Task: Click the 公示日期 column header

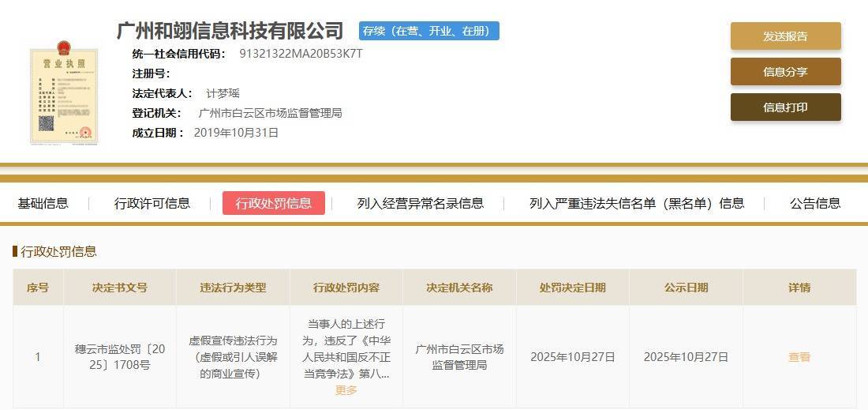Action: pos(686,288)
